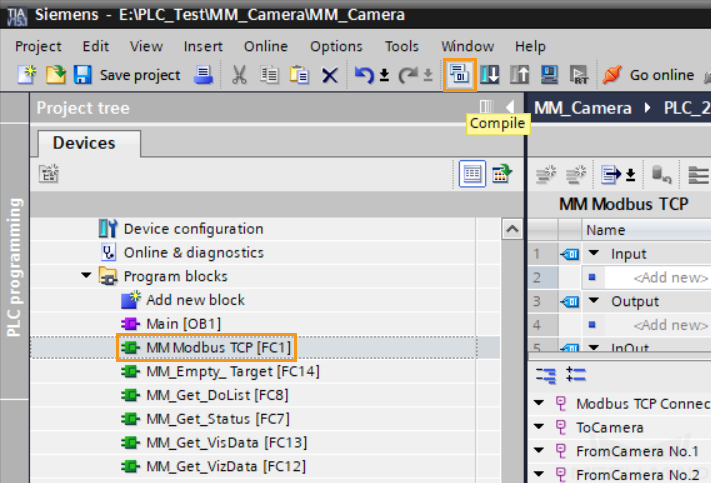Collapse the Project tree panel arrow

(x=510, y=107)
